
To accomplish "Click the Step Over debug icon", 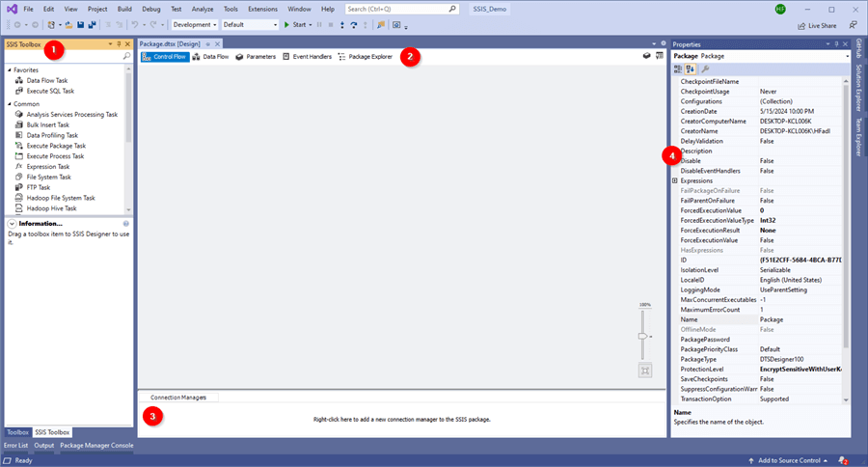I will pos(354,25).
